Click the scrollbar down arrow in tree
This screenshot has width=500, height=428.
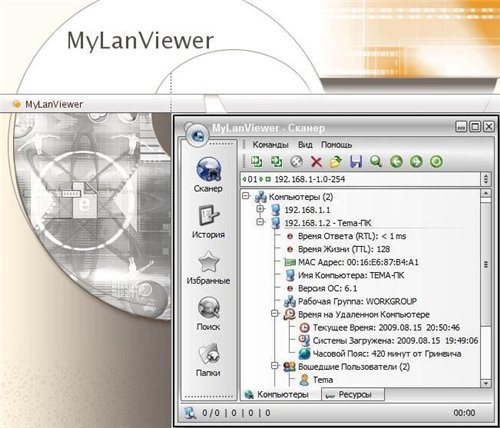pyautogui.click(x=486, y=383)
